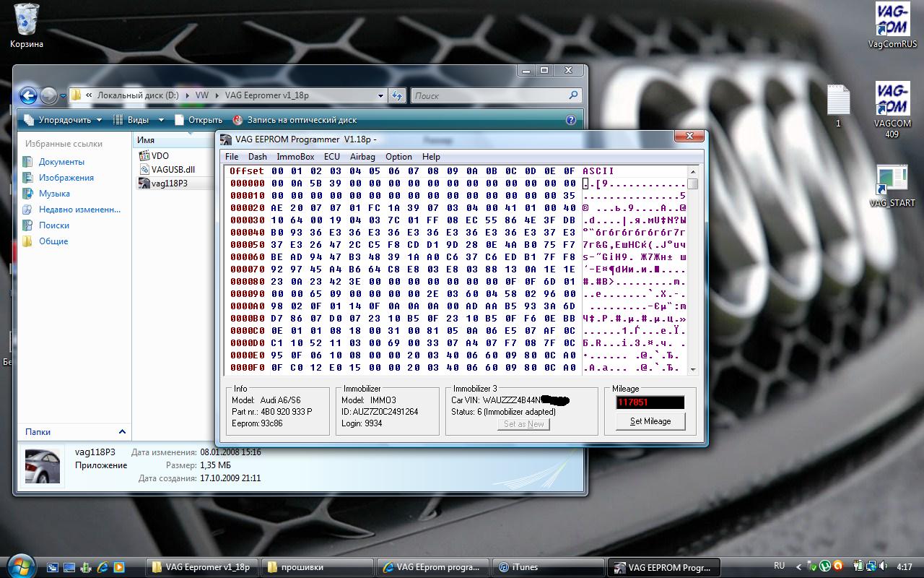924x578 pixels.
Task: Switch to the iTunes taskbar button
Action: pyautogui.click(x=547, y=567)
